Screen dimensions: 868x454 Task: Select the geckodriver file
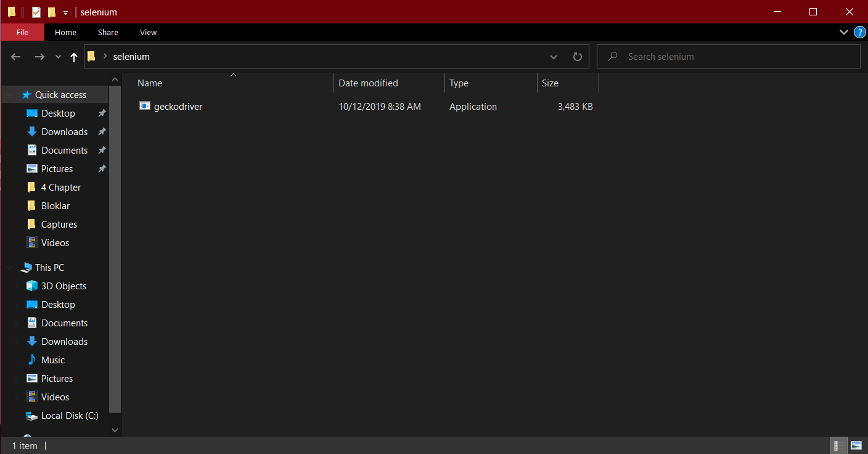178,107
